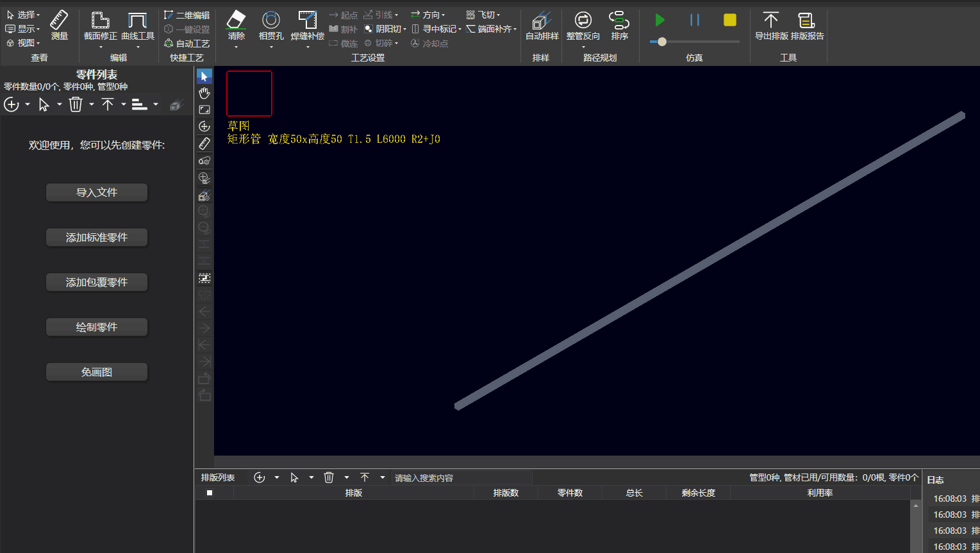Select the hand pan tool
Viewport: 980px width, 553px height.
click(204, 93)
